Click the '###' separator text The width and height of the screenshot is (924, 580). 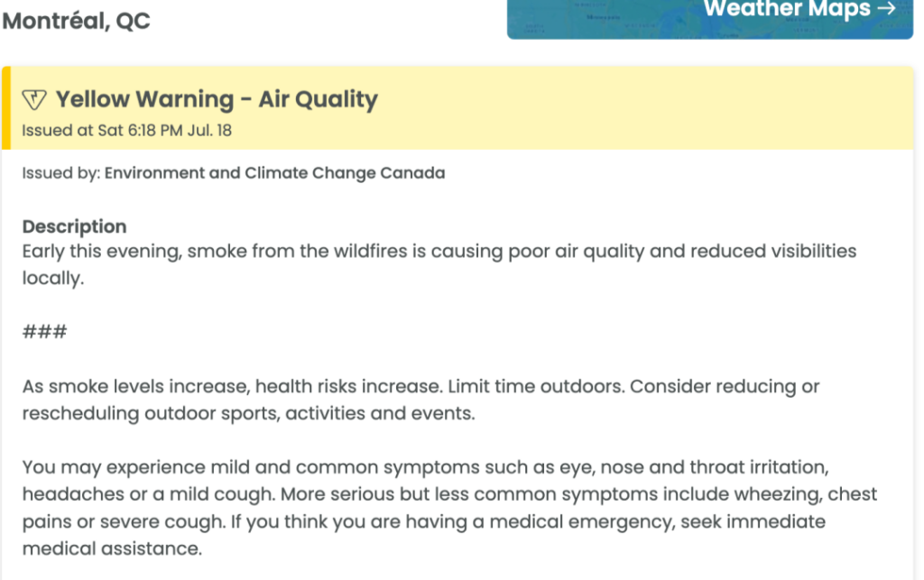pos(45,332)
